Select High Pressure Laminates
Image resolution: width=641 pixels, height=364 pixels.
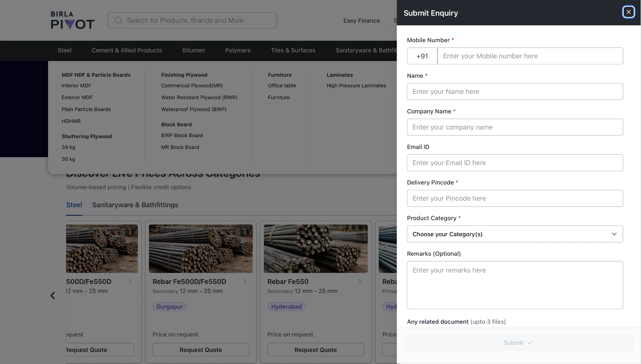(356, 86)
